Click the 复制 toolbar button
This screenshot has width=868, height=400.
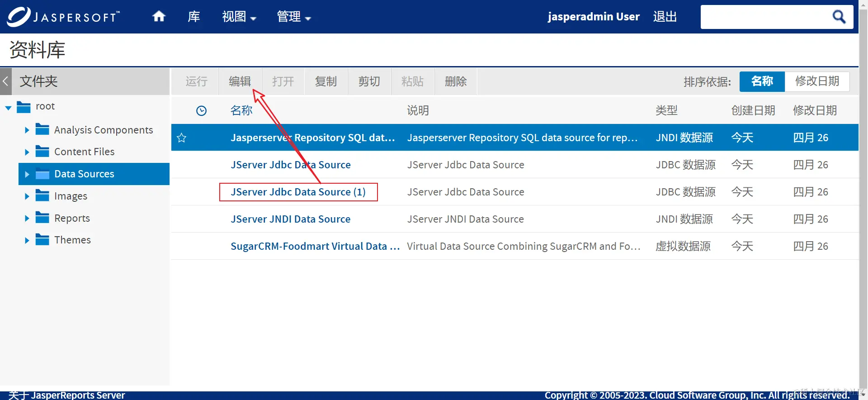[326, 81]
